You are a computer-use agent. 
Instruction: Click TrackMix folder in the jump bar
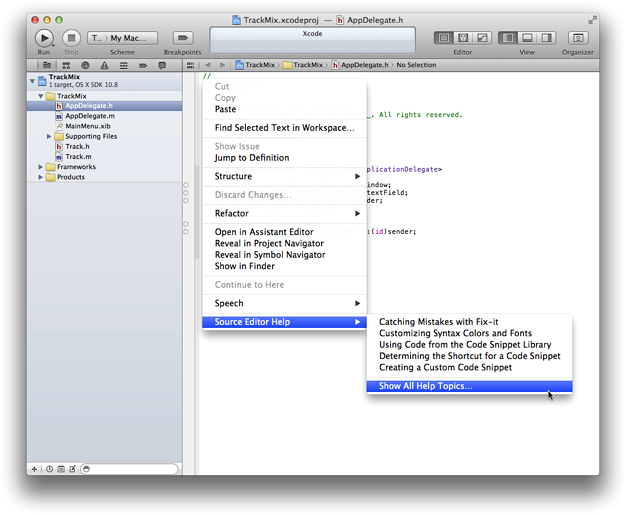point(303,65)
